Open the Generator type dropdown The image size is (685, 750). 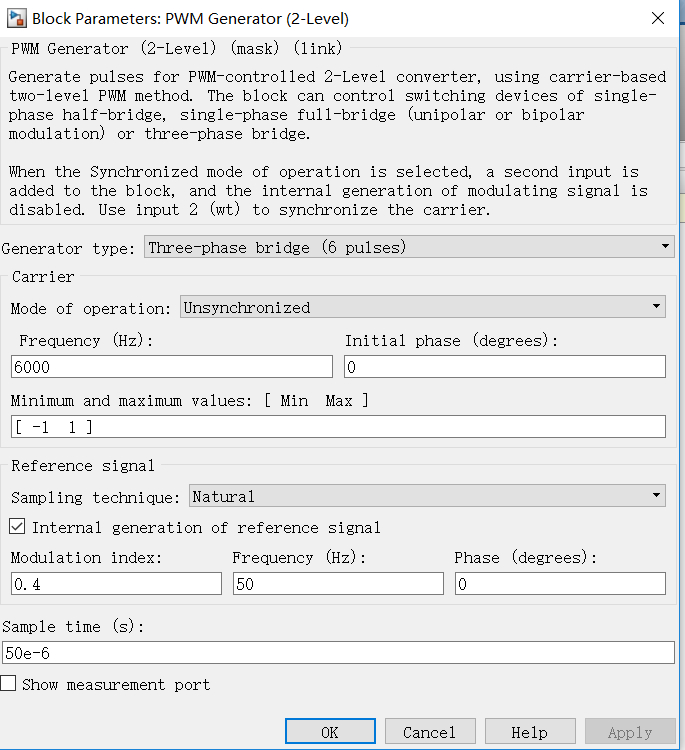(409, 247)
